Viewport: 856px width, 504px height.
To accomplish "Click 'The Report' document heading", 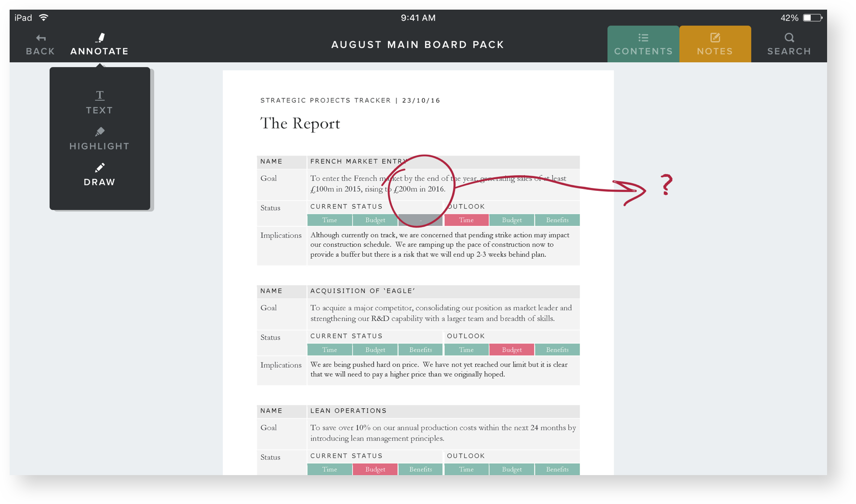I will [300, 123].
